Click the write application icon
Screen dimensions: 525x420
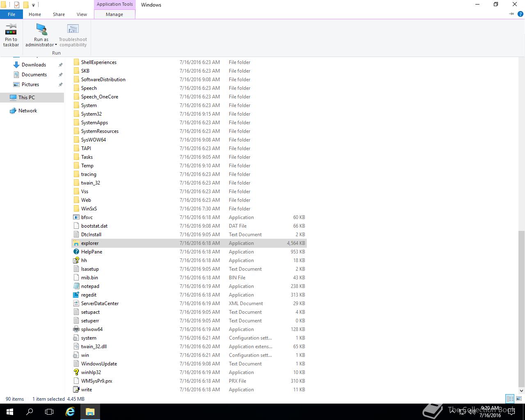pos(76,390)
